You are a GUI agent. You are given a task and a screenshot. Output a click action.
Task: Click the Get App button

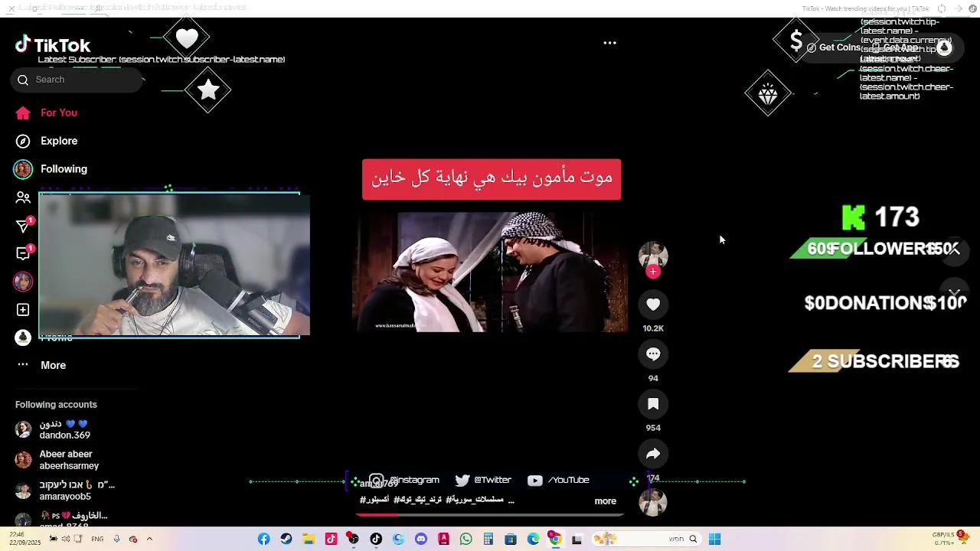click(894, 47)
